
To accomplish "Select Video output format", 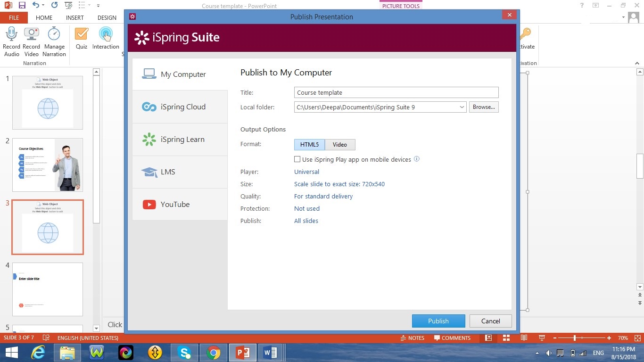I will tap(340, 145).
